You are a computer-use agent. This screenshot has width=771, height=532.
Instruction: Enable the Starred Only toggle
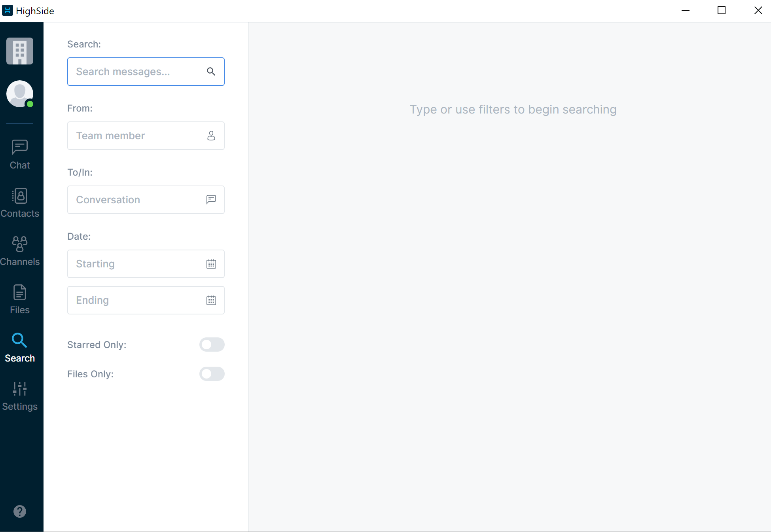pyautogui.click(x=212, y=345)
